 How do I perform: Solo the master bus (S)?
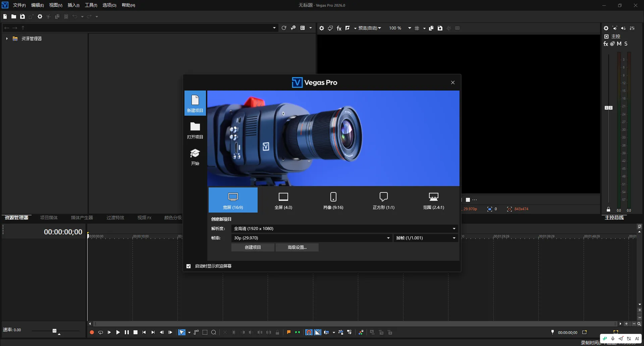[x=626, y=44]
